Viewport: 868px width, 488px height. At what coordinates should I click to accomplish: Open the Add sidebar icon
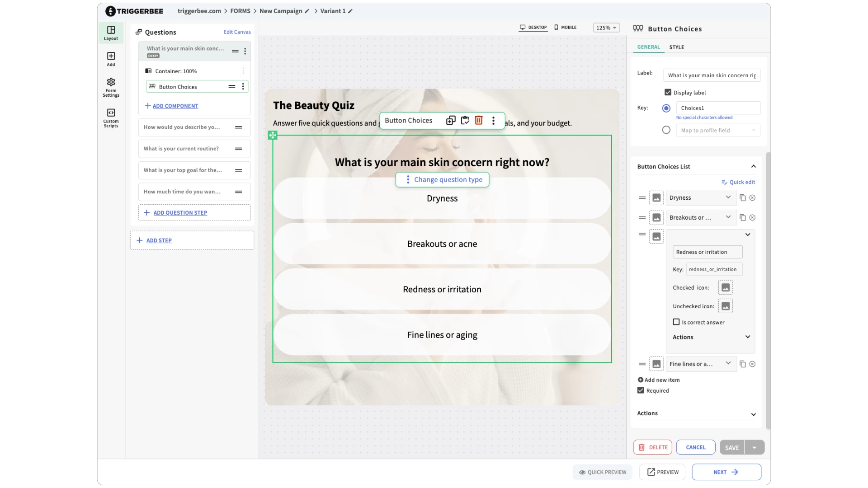[x=111, y=59]
